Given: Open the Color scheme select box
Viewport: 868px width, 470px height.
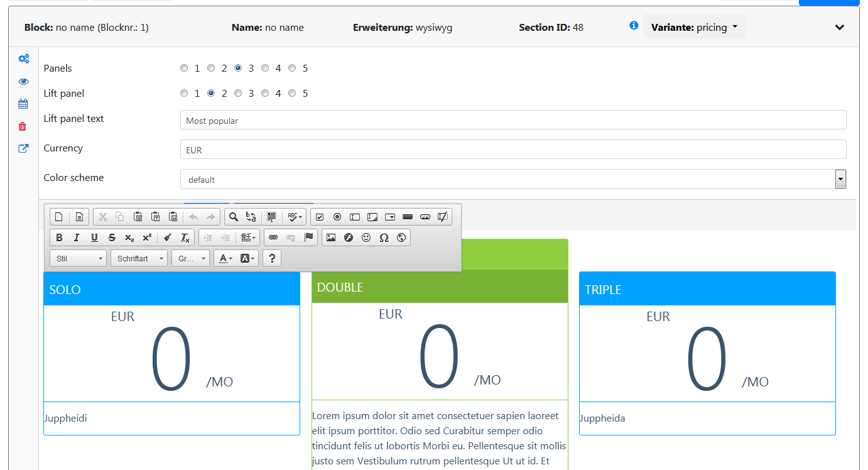Looking at the screenshot, I should pos(513,179).
